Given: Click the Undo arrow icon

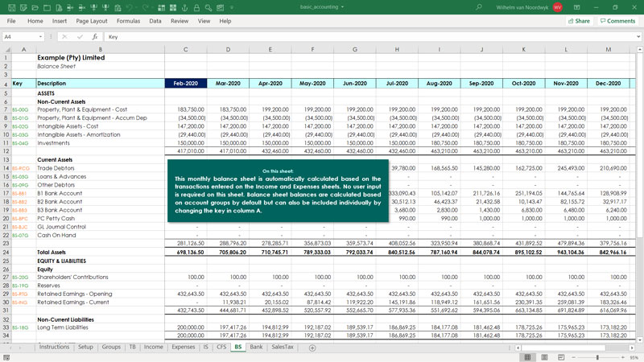Looking at the screenshot, I should pos(130,7).
